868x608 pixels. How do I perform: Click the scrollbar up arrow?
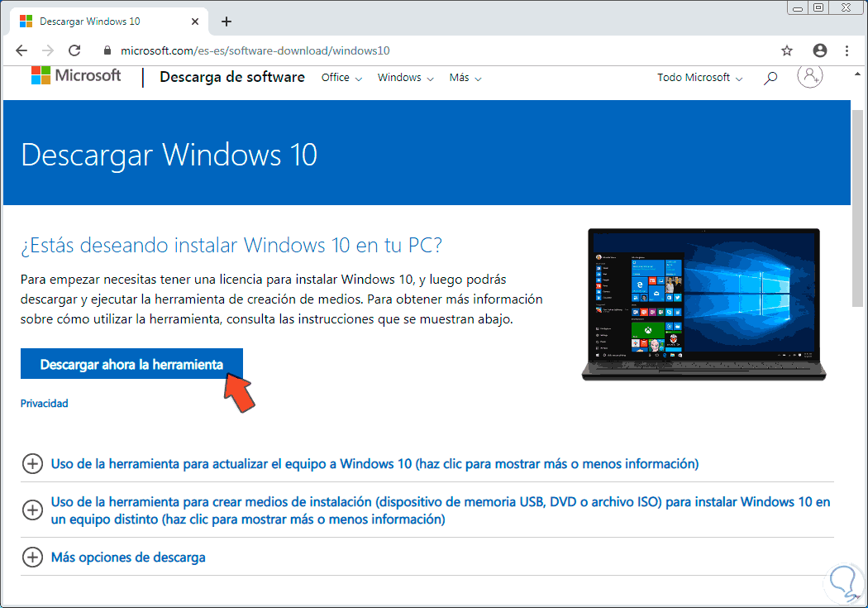[857, 74]
